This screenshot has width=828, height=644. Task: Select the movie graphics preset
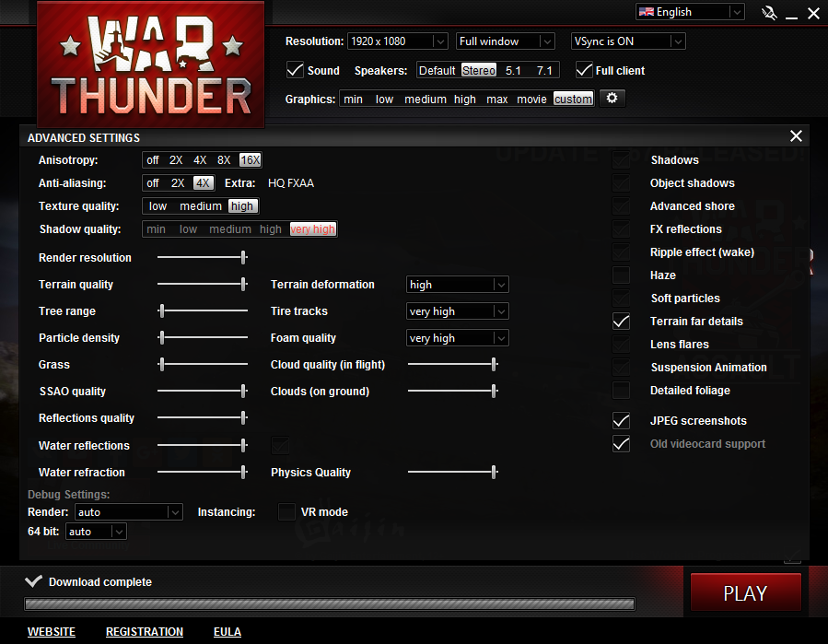[531, 99]
